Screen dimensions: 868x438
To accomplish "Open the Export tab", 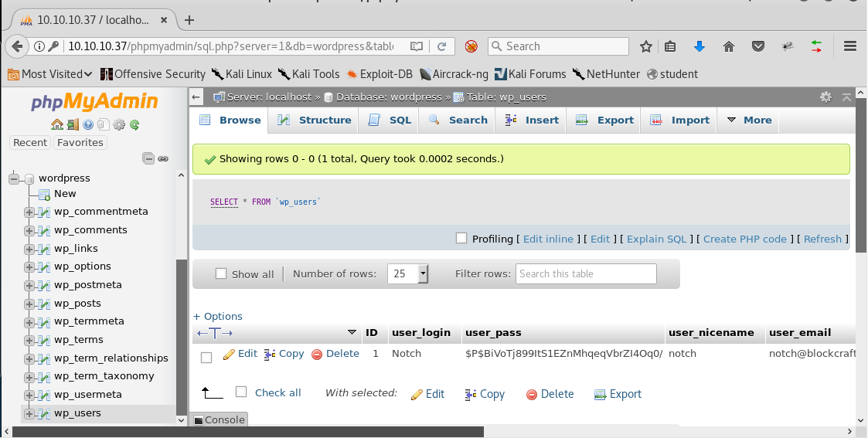I will (x=606, y=120).
